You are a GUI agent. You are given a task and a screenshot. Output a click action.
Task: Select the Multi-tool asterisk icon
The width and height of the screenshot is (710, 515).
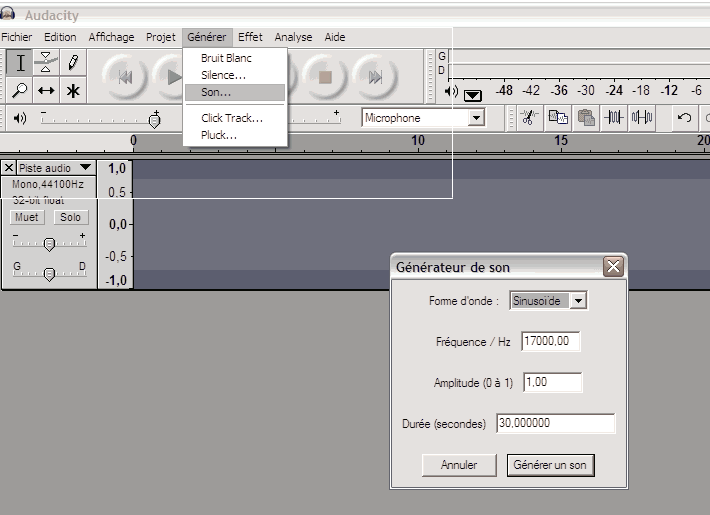(73, 90)
